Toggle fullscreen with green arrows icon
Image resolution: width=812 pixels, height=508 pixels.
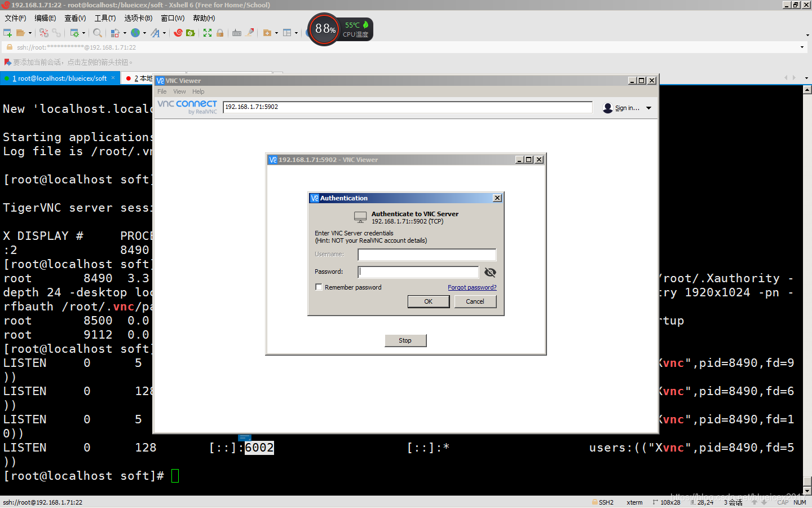(x=208, y=33)
